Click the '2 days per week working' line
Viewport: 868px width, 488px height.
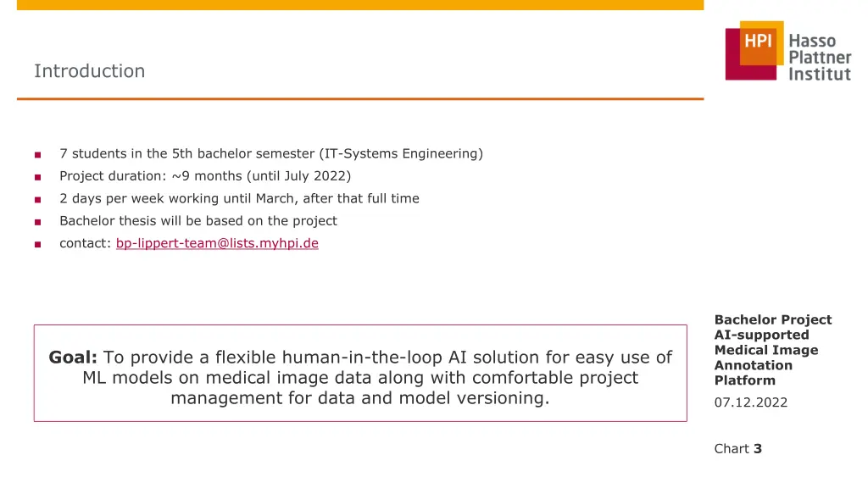tap(239, 198)
